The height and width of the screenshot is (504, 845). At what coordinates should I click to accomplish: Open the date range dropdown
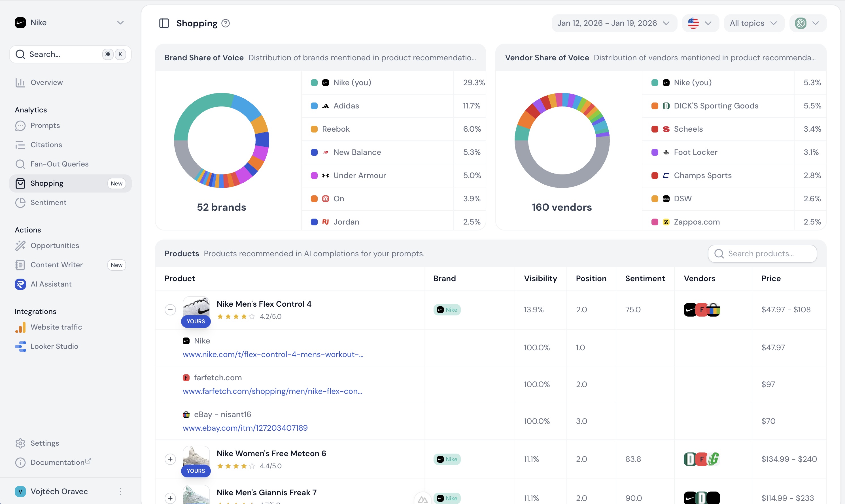[613, 23]
